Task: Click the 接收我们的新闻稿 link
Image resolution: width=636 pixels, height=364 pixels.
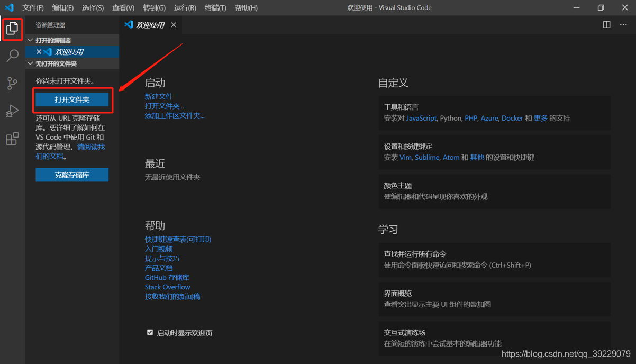Action: 172,296
